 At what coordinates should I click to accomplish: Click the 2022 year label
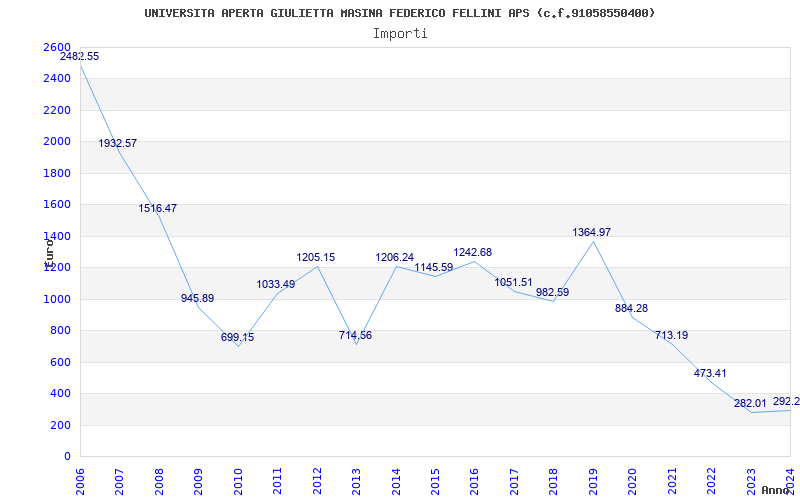(x=712, y=481)
